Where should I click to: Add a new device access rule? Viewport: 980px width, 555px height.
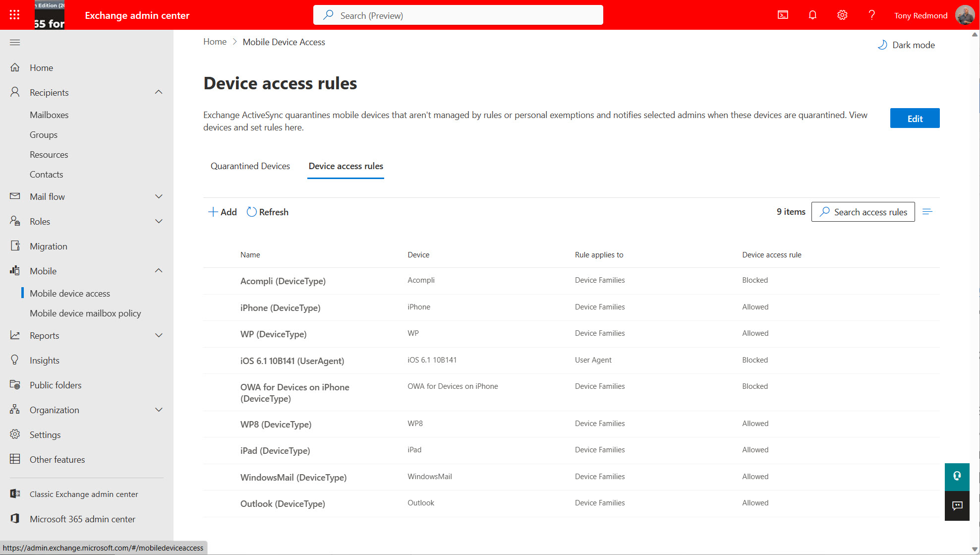[x=222, y=212]
